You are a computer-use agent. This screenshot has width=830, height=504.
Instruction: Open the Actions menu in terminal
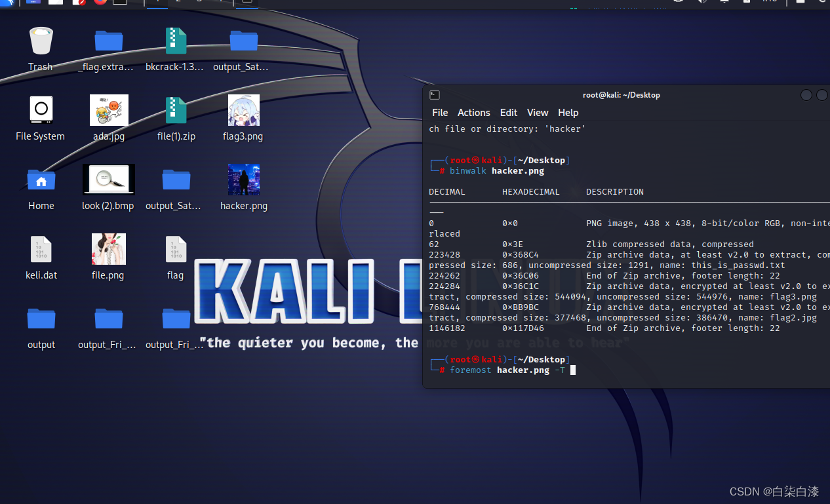473,113
